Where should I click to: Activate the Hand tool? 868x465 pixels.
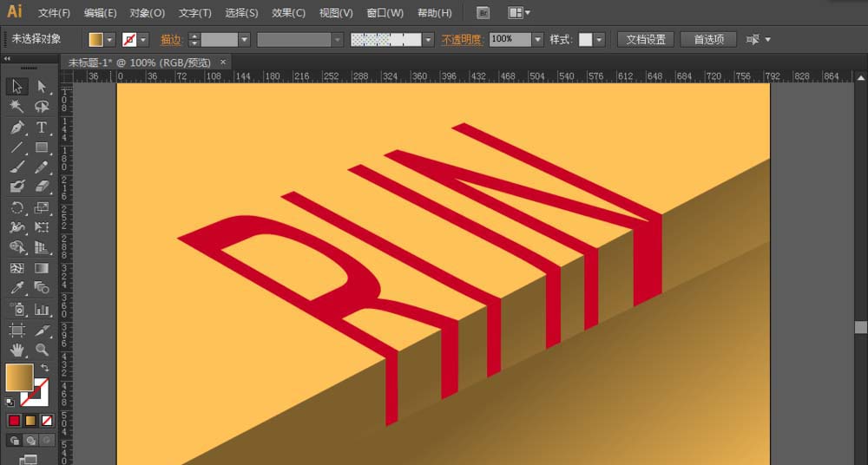pyautogui.click(x=16, y=350)
